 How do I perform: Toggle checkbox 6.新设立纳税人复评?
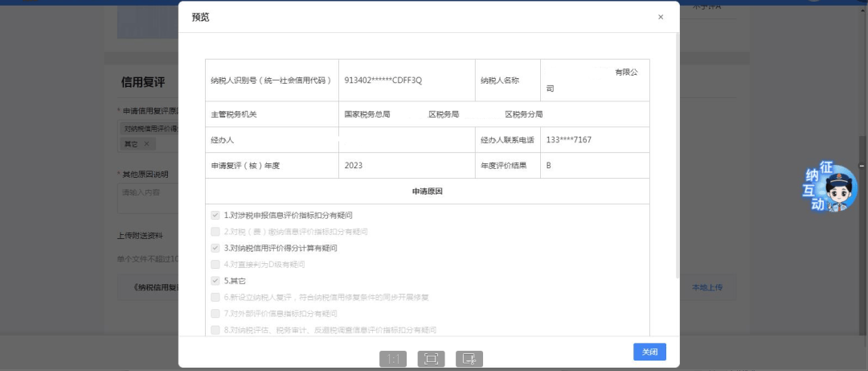pos(215,297)
